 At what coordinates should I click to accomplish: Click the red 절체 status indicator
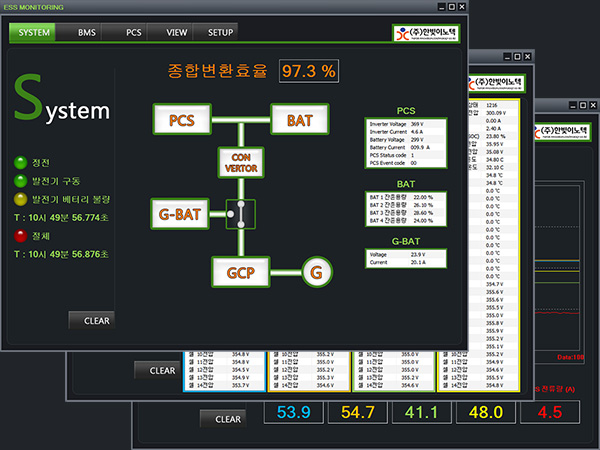click(20, 236)
